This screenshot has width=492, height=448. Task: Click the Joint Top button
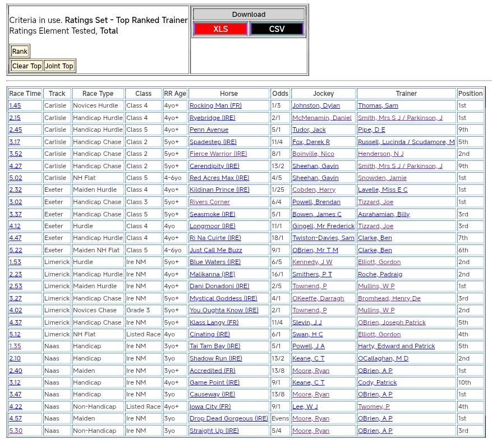(59, 66)
